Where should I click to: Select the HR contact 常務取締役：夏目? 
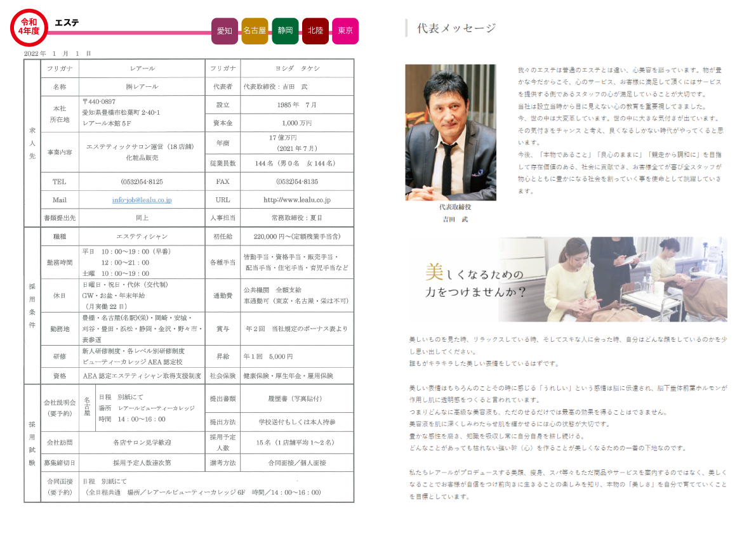pos(297,218)
